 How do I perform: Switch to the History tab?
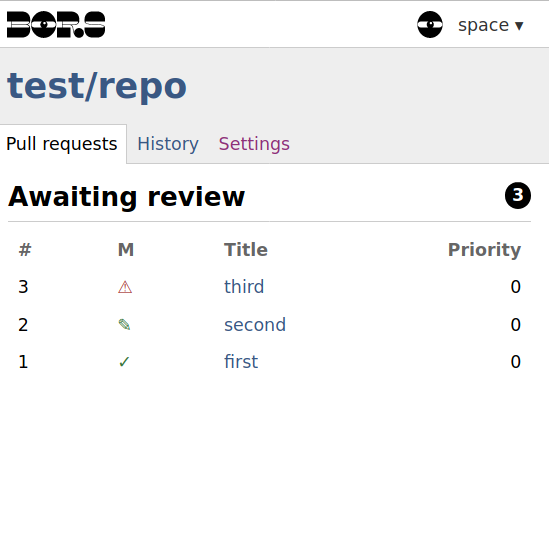click(168, 144)
